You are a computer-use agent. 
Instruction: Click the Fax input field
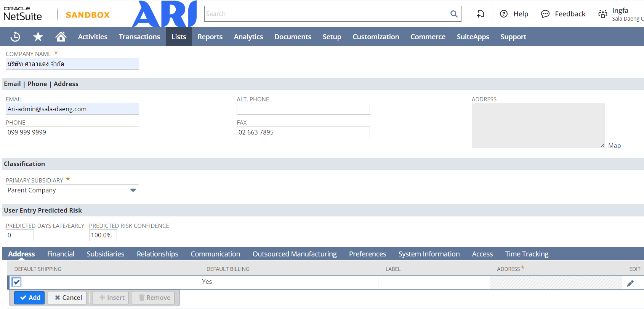point(303,132)
